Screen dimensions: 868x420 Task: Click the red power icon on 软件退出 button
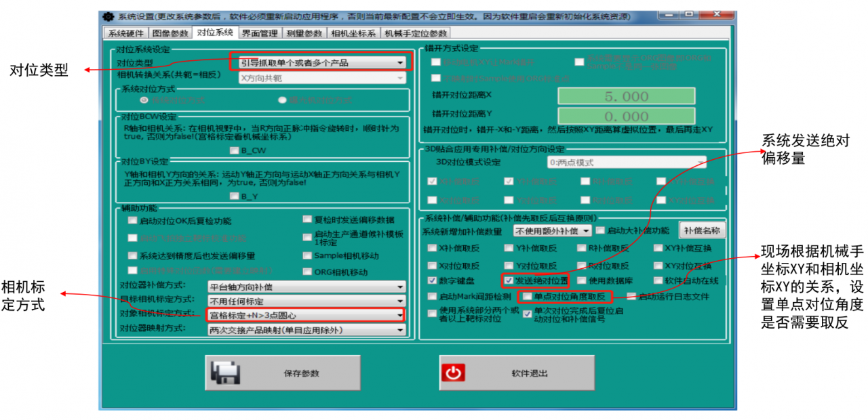454,371
